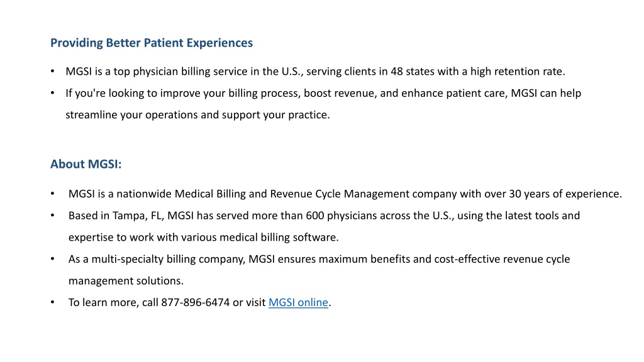Click 'expertise to work with various medical billing software'
644x362 pixels.
[x=203, y=237]
